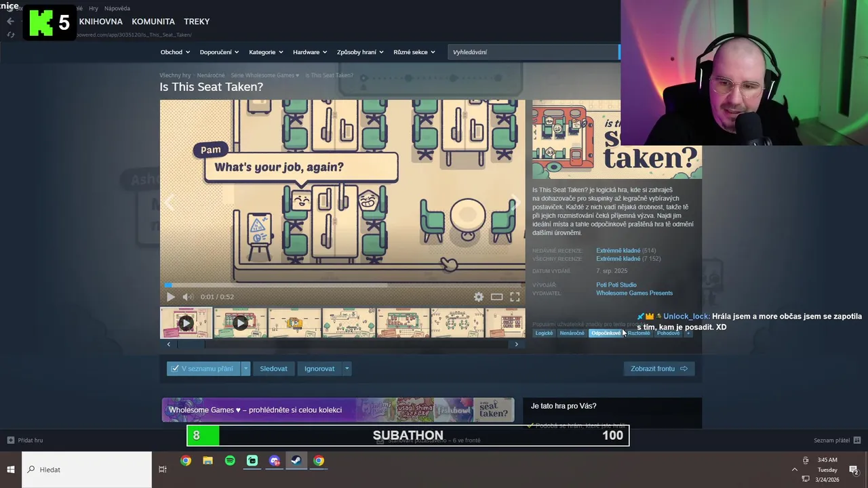Seek along the trailer progress bar
Viewport: 868px width, 488px height.
(342, 285)
